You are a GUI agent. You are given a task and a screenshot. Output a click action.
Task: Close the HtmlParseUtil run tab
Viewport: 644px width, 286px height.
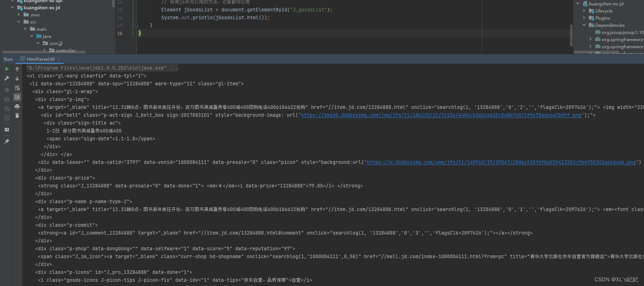[59, 59]
